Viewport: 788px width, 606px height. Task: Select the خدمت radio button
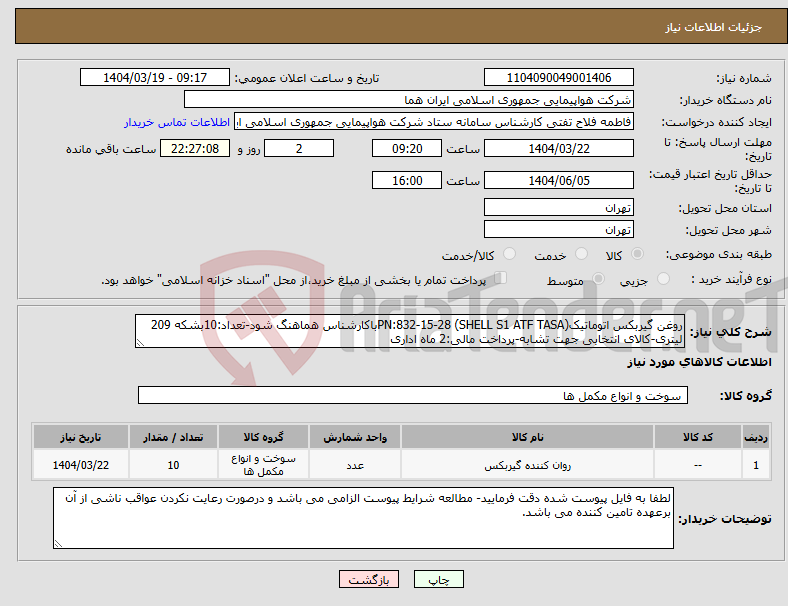[x=581, y=254]
